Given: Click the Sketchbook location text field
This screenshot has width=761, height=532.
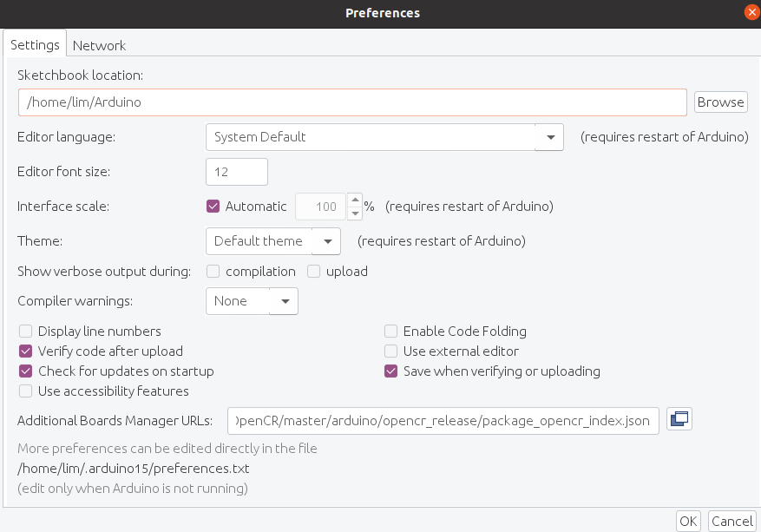Looking at the screenshot, I should click(352, 102).
